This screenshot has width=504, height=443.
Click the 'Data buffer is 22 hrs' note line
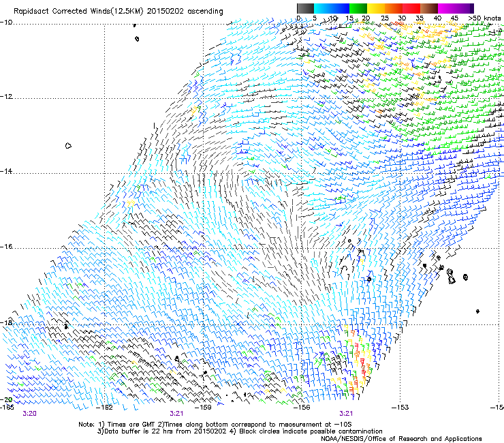click(240, 431)
